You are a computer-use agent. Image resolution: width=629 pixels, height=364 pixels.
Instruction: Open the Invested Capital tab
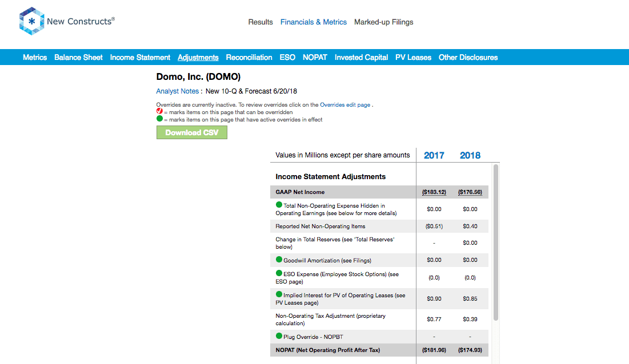[x=362, y=57]
